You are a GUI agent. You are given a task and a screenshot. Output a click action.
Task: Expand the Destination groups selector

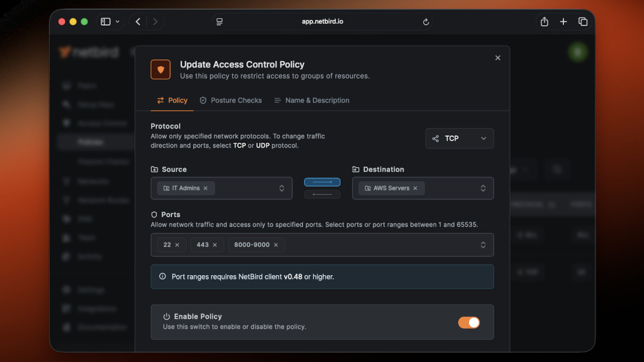click(483, 188)
